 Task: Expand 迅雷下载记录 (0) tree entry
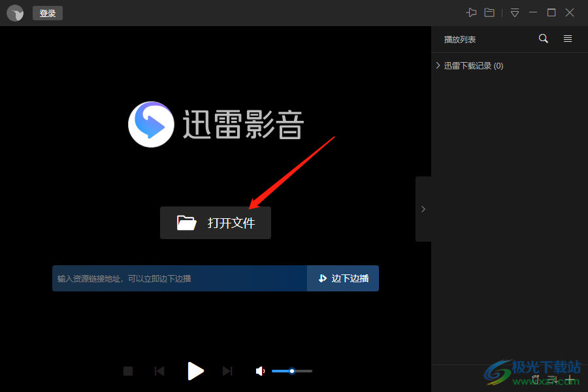tap(438, 66)
